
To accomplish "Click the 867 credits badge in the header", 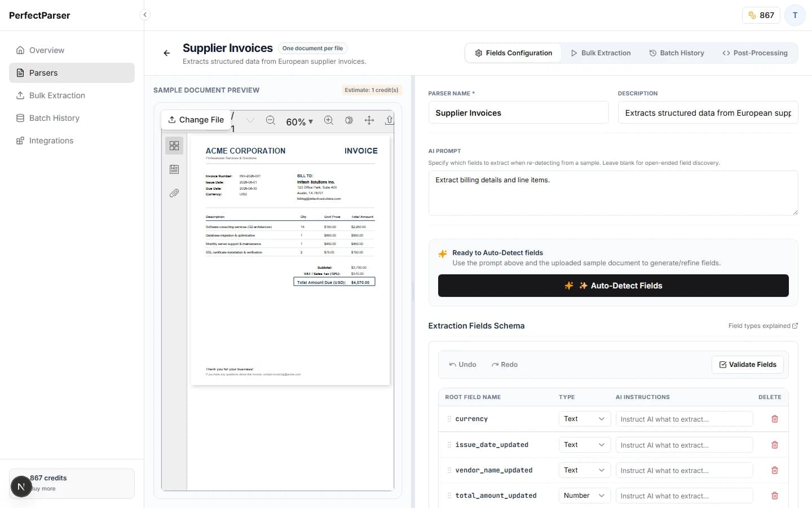I will coord(761,15).
